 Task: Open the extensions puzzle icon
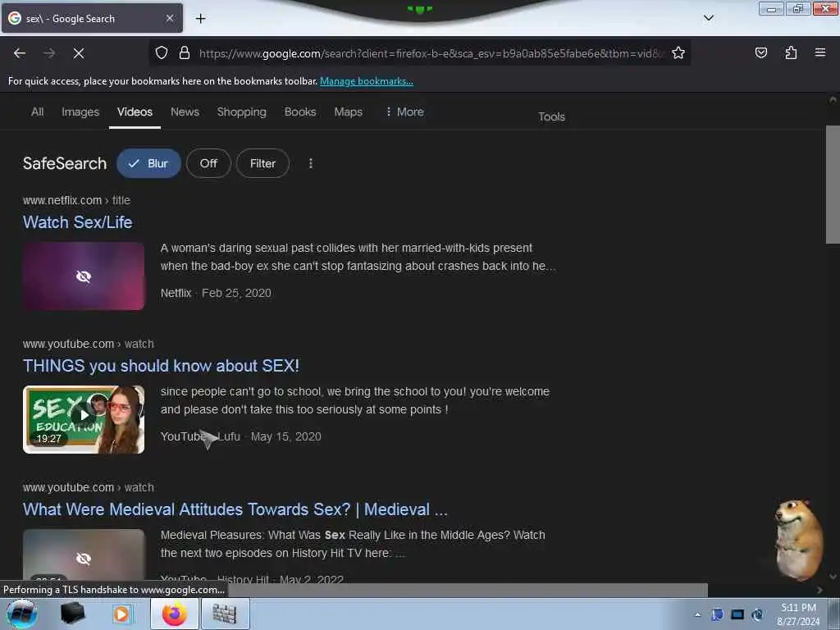(x=791, y=52)
